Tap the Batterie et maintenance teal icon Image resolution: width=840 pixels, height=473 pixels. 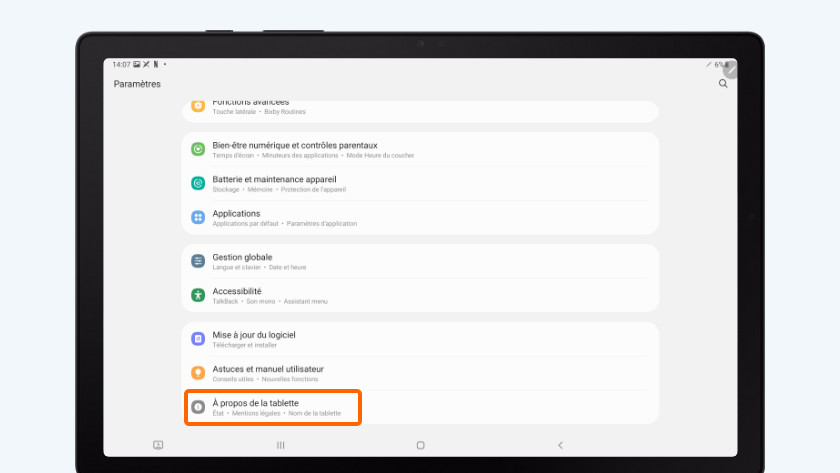point(198,183)
